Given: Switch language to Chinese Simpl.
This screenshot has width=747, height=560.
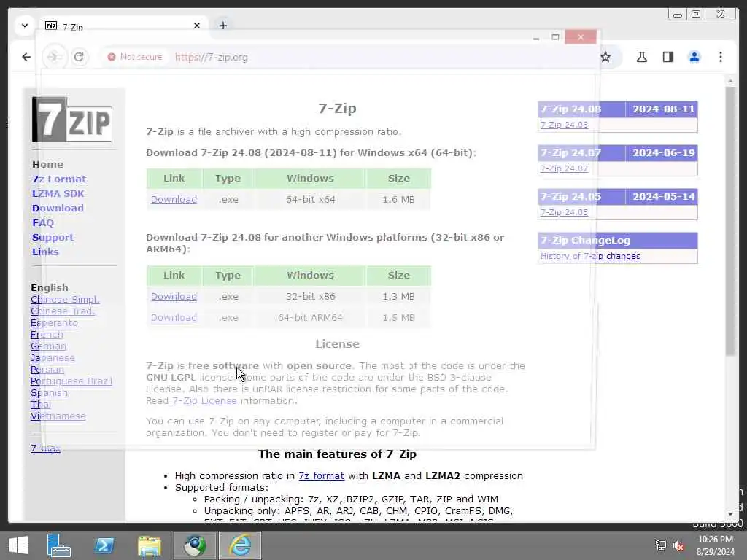Looking at the screenshot, I should click(x=65, y=300).
